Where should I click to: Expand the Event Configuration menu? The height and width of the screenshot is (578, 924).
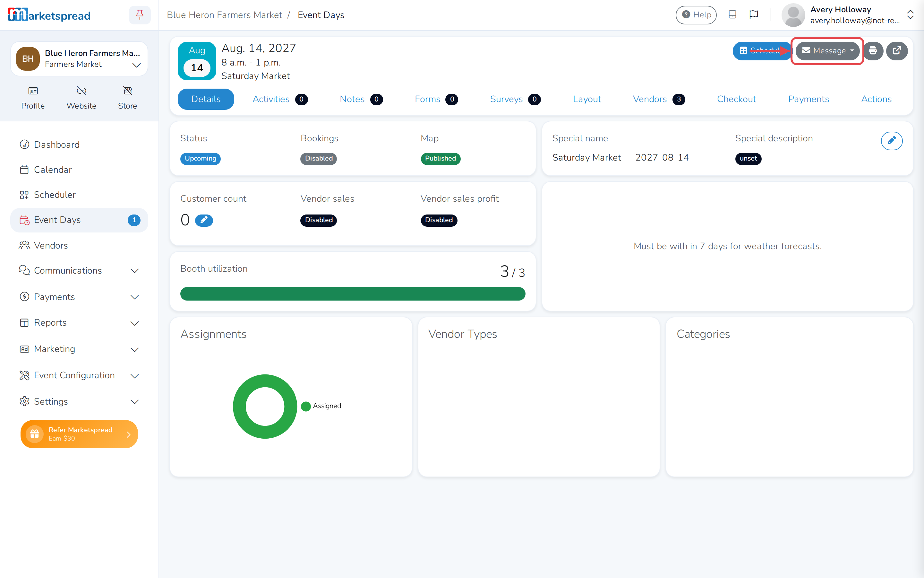click(79, 375)
